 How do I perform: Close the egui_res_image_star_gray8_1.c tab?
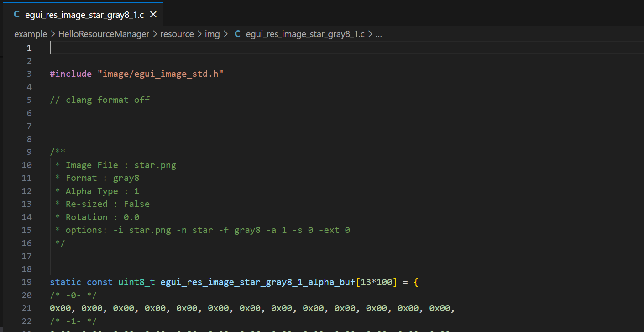tap(153, 14)
